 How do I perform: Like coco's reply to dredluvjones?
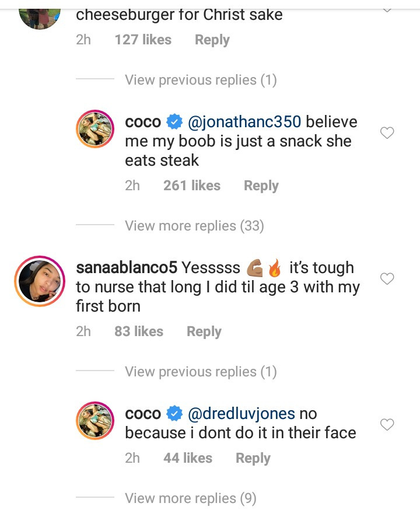point(387,425)
